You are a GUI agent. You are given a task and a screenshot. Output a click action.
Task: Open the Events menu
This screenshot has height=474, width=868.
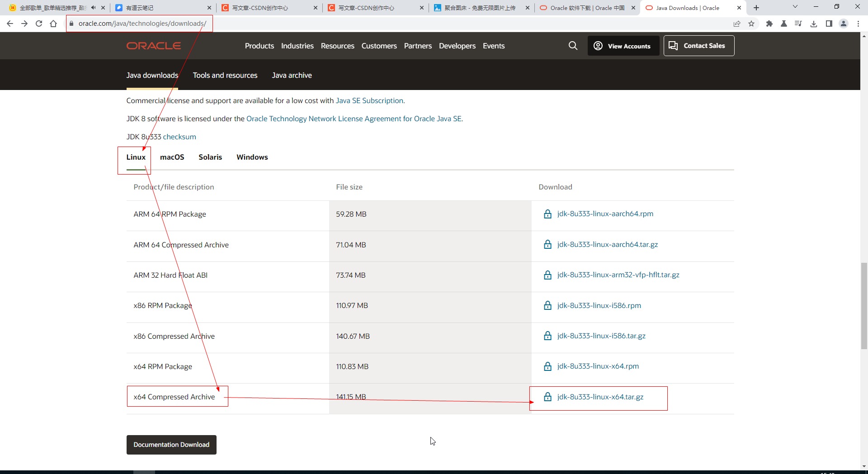pyautogui.click(x=494, y=46)
